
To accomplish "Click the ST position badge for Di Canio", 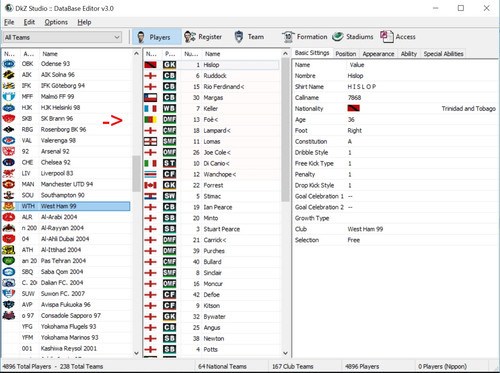I will click(169, 163).
